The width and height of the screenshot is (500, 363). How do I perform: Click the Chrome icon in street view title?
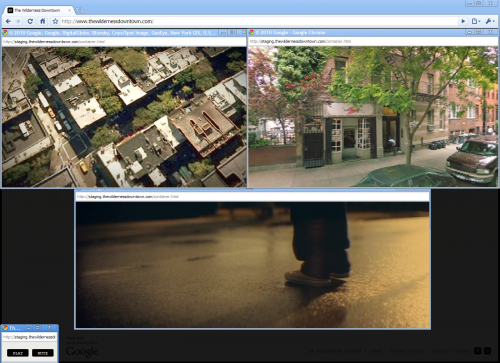pyautogui.click(x=251, y=32)
